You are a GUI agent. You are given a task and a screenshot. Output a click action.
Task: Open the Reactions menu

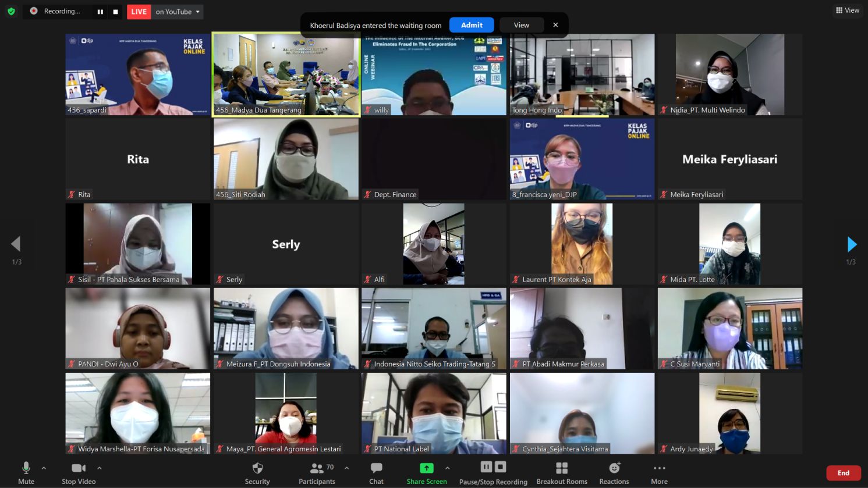(614, 469)
